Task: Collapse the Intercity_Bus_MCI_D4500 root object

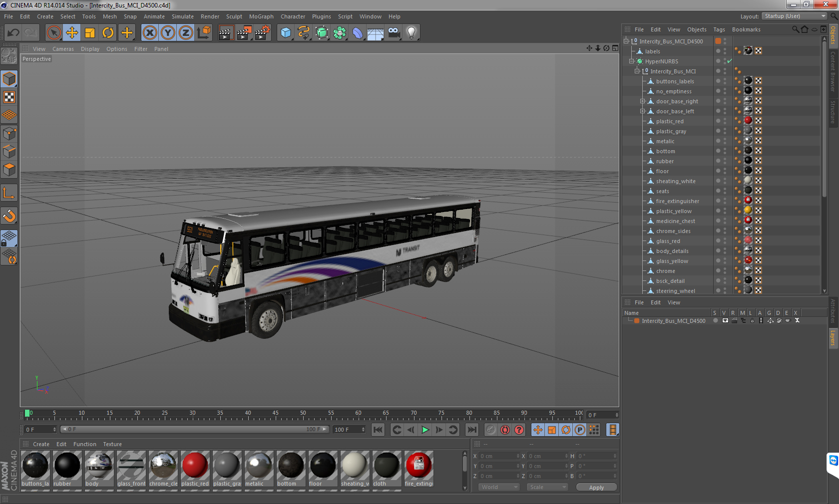Action: [626, 41]
